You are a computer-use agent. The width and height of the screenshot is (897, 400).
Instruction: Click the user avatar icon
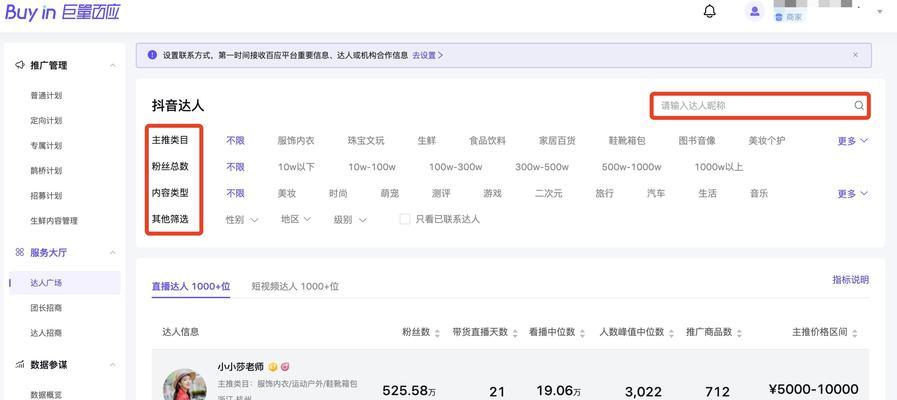pos(755,11)
